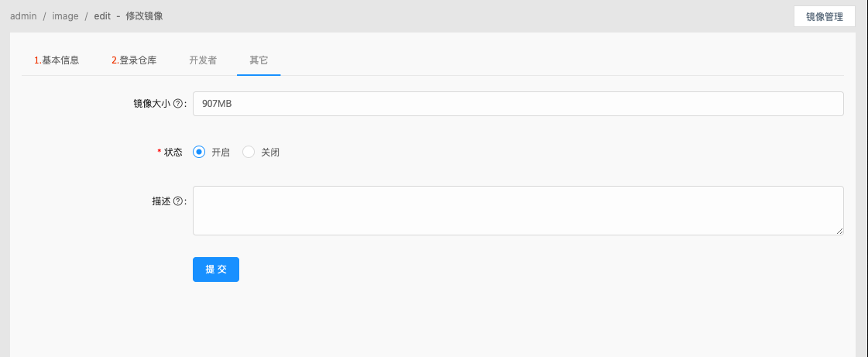Switch to the 1.基本信息 tab

pos(57,60)
